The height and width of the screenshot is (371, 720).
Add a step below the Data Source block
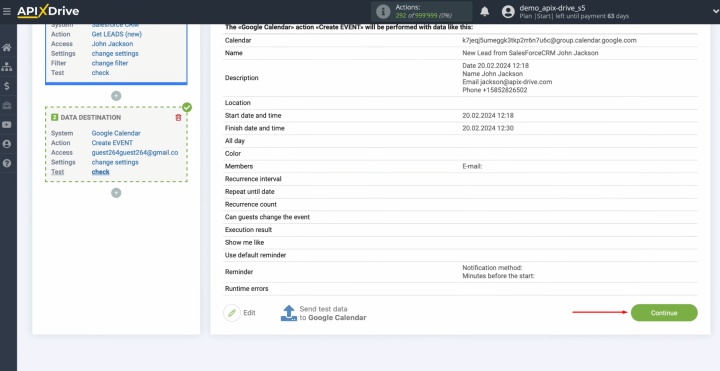116,96
